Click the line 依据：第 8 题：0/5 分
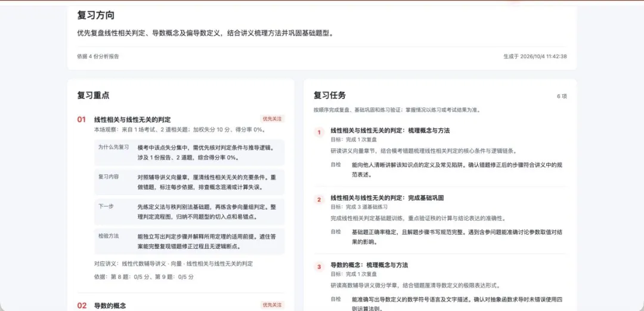Viewport: 644px width, 311px height. [x=144, y=277]
